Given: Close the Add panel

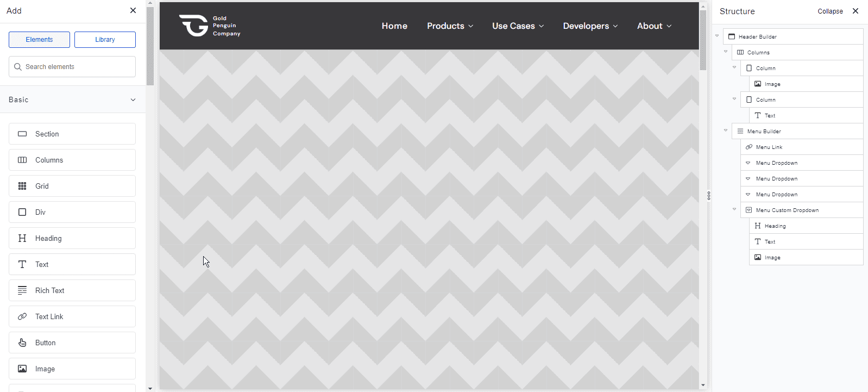Looking at the screenshot, I should point(133,10).
